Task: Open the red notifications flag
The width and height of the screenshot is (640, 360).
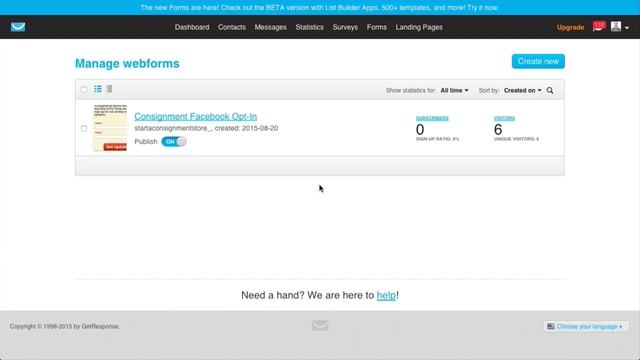Action: pos(599,27)
